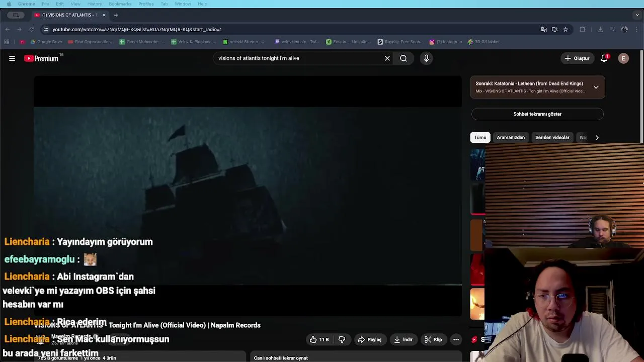644x362 pixels.
Task: Open the Apple menu
Action: [x=9, y=4]
